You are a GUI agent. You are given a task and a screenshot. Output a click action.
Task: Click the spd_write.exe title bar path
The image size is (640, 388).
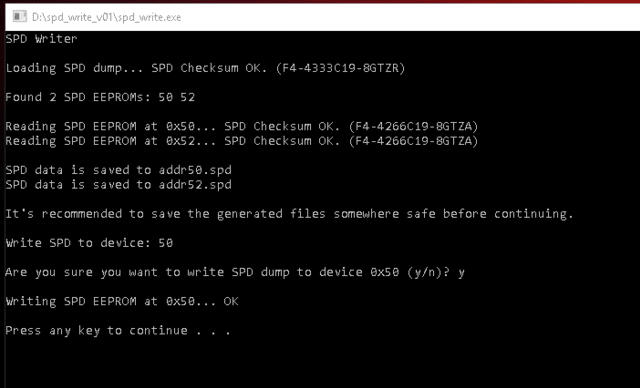pyautogui.click(x=107, y=17)
